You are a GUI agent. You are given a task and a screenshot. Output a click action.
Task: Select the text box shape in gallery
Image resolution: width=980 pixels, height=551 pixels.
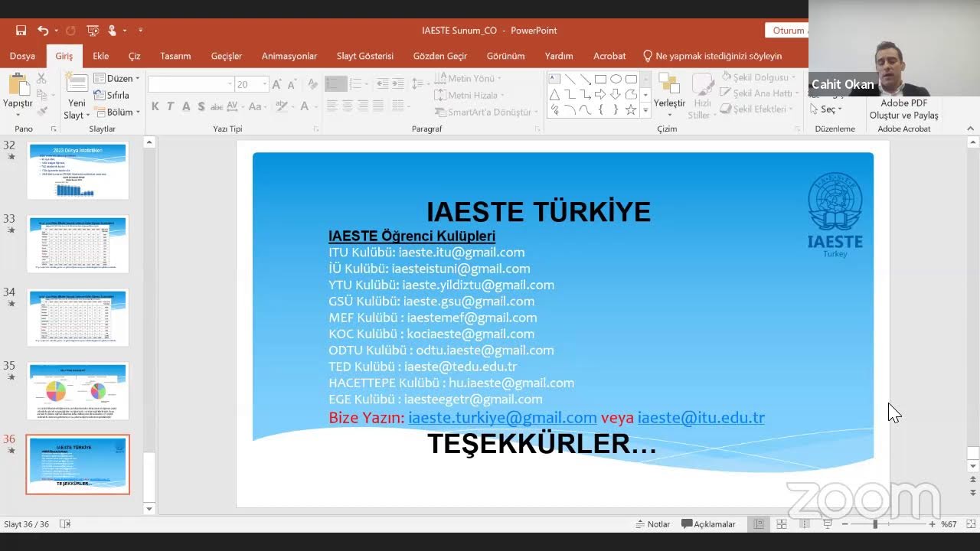coord(554,79)
